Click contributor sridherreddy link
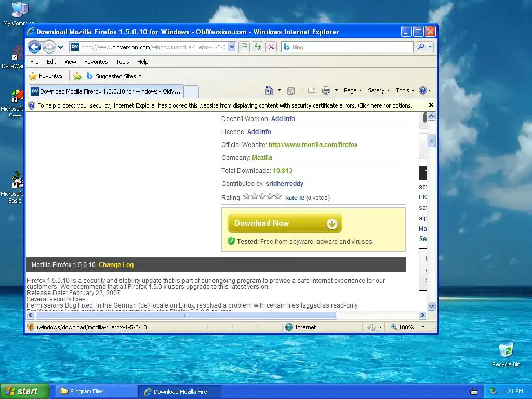 click(284, 184)
